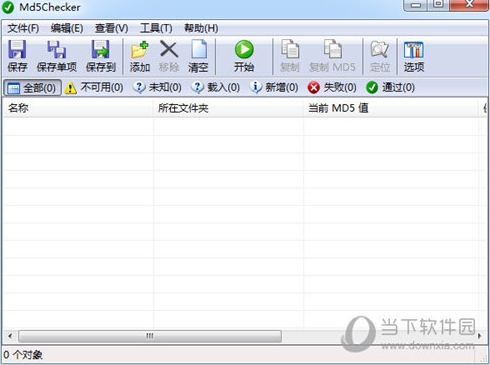Sort by the 当前 MD5 值 column header
The image size is (490, 365).
coord(391,108)
